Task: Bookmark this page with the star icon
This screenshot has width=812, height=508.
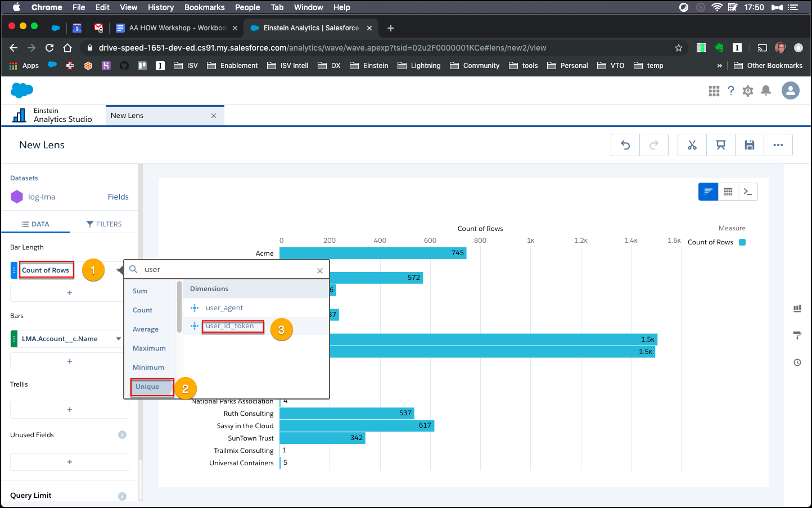Action: [x=679, y=48]
